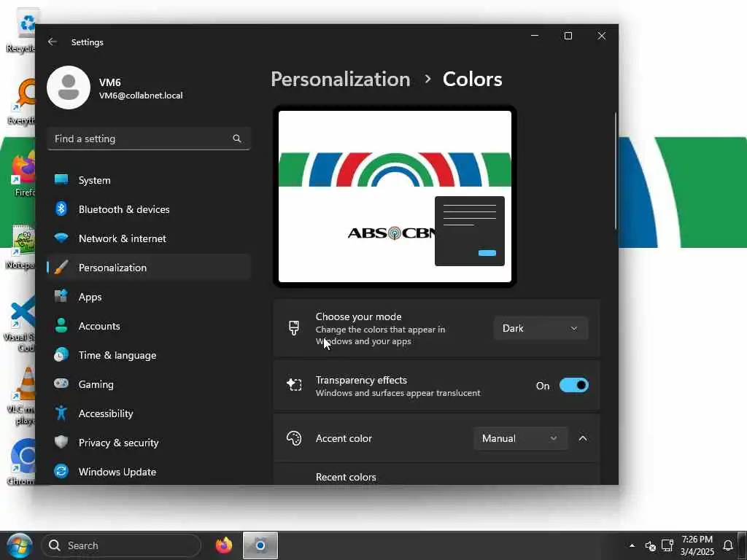Click the Gaming controller icon

click(61, 384)
